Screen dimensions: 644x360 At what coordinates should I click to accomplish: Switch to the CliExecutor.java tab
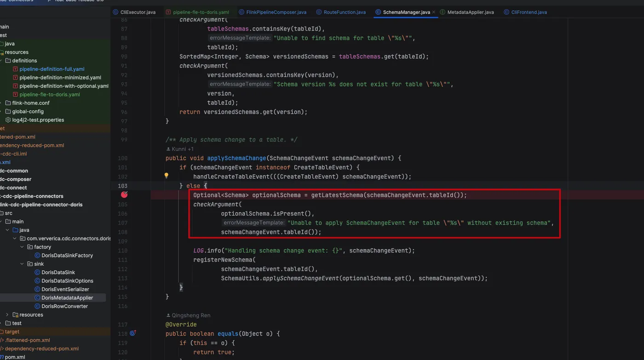coord(134,12)
